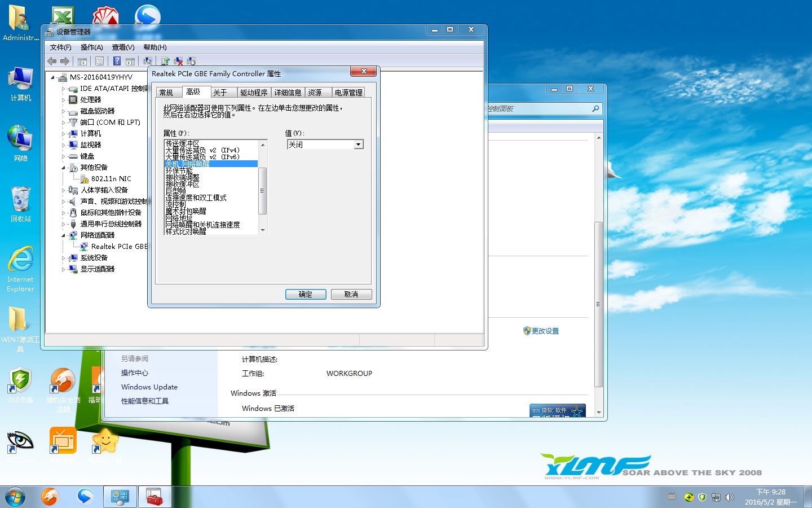Click the Back arrow in Device Manager toolbar

point(52,61)
